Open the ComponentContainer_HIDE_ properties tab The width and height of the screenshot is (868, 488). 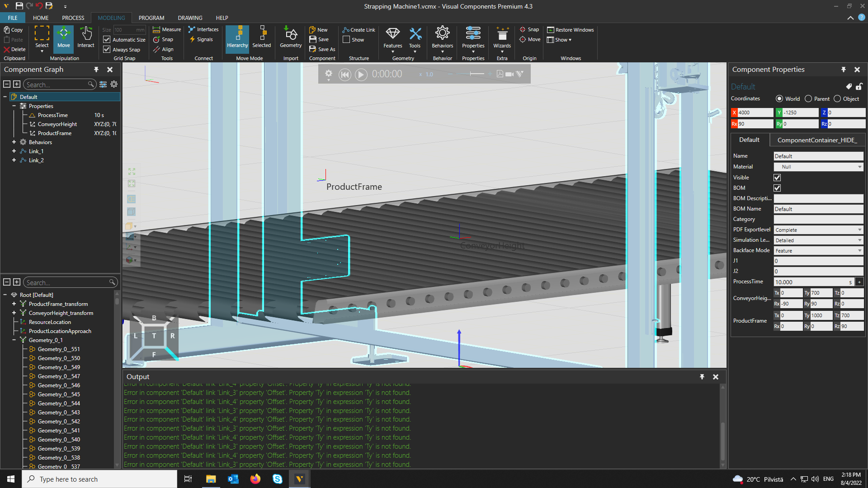817,140
